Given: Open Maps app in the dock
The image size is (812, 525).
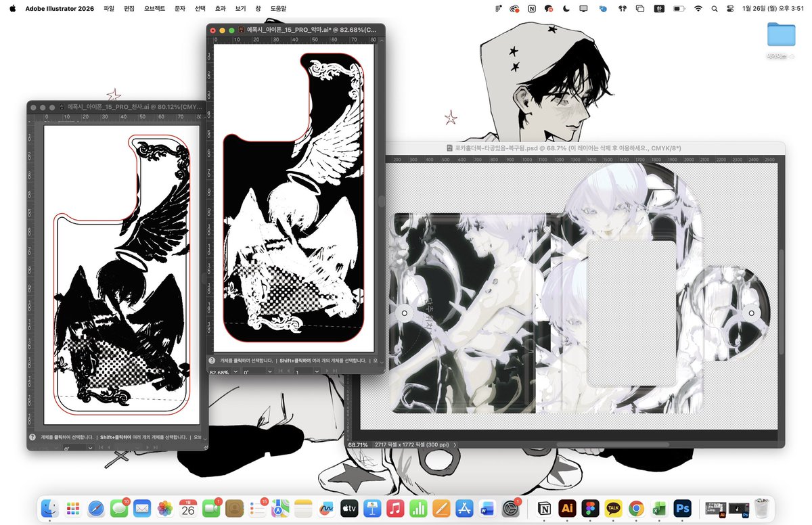Looking at the screenshot, I should pos(280,508).
